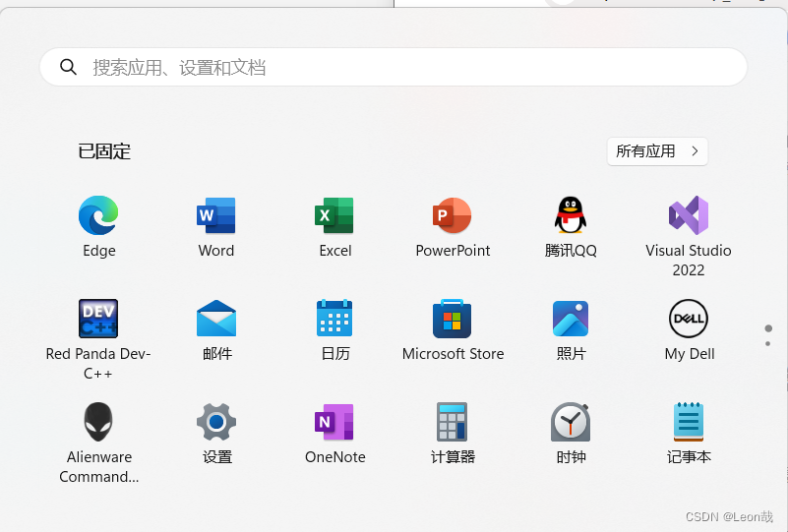
Task: Launch Microsoft Store
Action: point(453,319)
